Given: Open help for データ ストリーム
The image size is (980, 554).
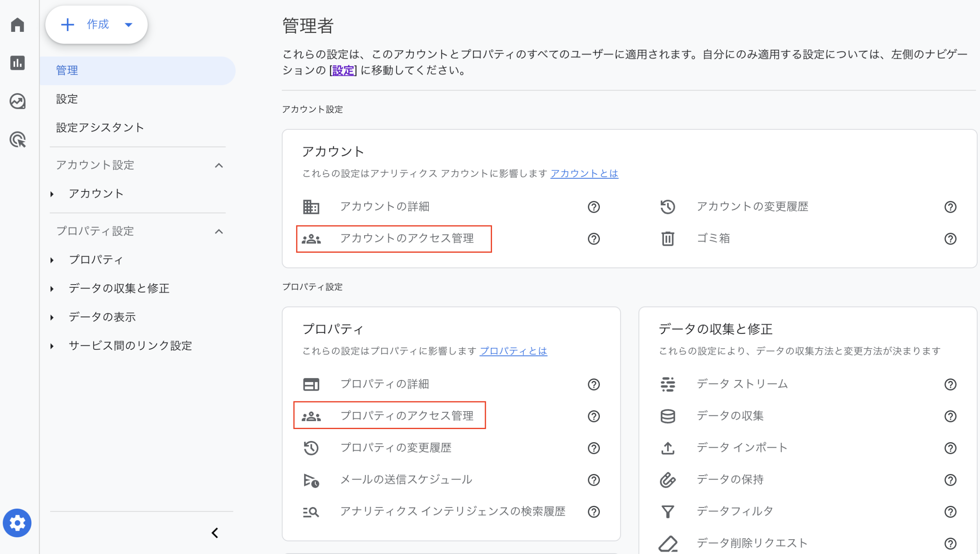Looking at the screenshot, I should [x=950, y=385].
